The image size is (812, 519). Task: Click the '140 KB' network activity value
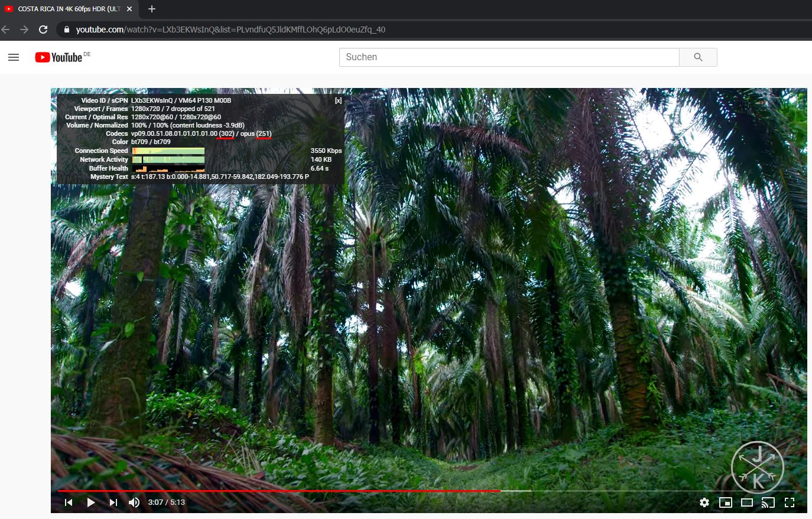(321, 159)
